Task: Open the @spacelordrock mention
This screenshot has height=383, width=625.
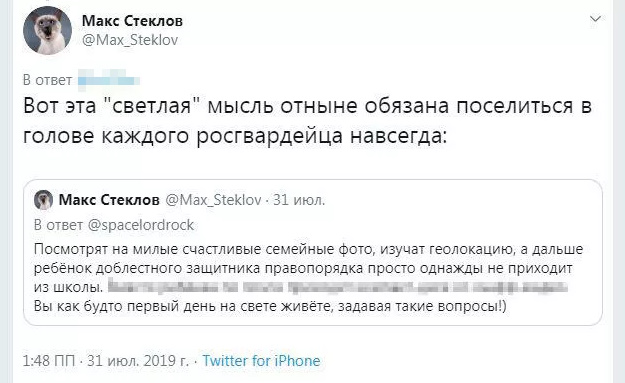Action: [141, 225]
